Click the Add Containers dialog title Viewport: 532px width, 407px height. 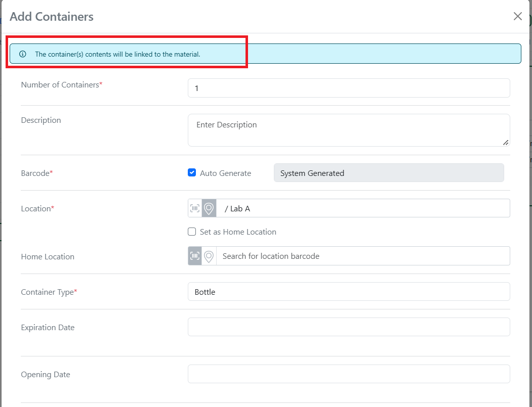click(x=52, y=17)
